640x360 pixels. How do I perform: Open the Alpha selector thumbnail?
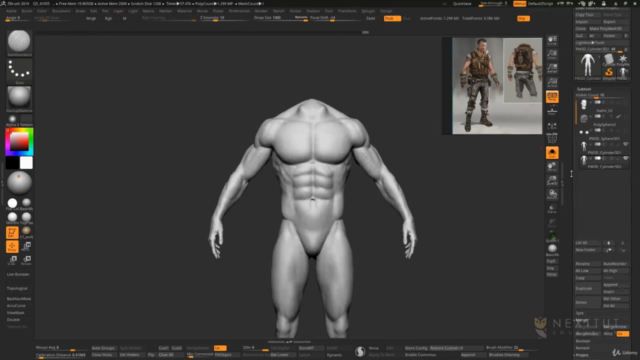[x=13, y=119]
